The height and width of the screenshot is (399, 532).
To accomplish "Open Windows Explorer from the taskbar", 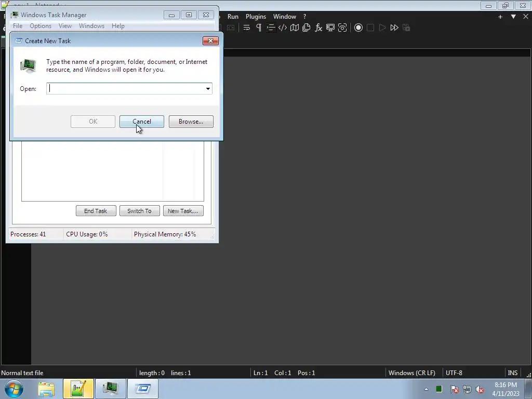I will pos(46,389).
